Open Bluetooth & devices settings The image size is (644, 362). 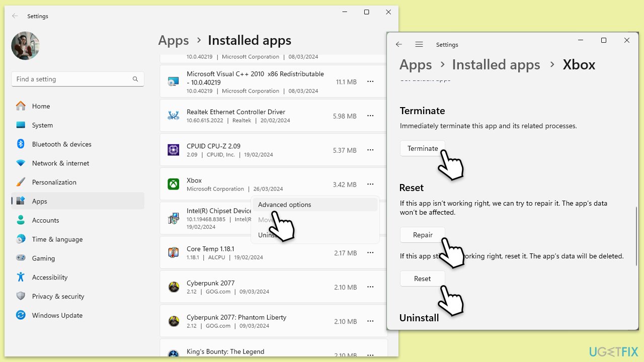[61, 144]
